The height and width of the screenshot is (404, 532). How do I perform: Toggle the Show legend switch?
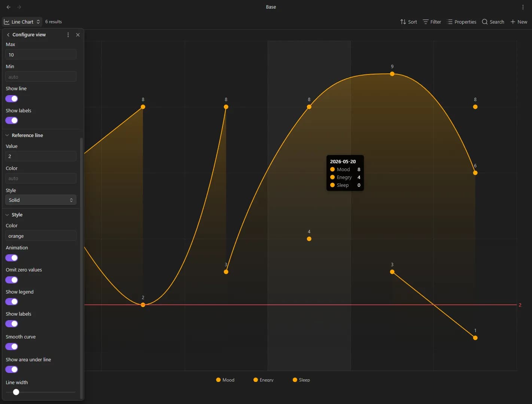click(x=12, y=302)
